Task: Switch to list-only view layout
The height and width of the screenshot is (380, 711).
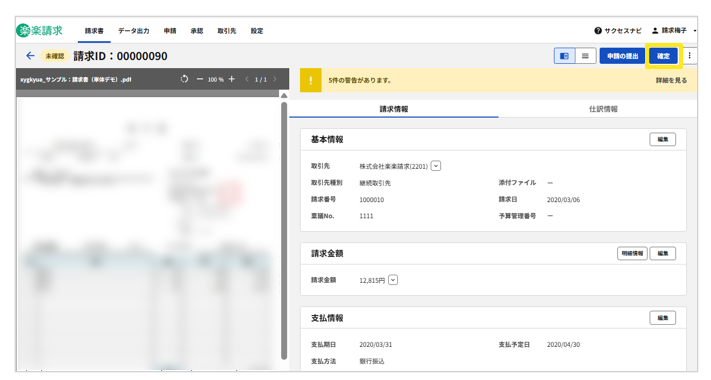Action: pyautogui.click(x=585, y=56)
